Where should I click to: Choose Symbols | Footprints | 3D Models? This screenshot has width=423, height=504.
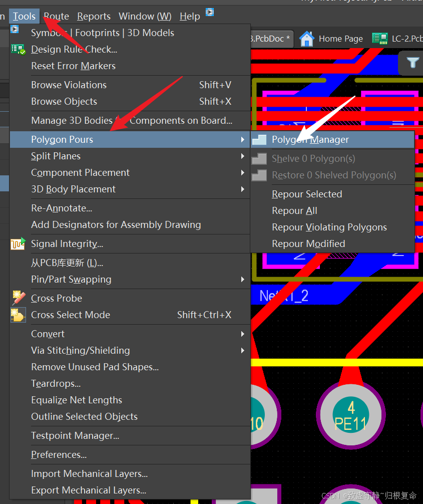click(x=130, y=33)
